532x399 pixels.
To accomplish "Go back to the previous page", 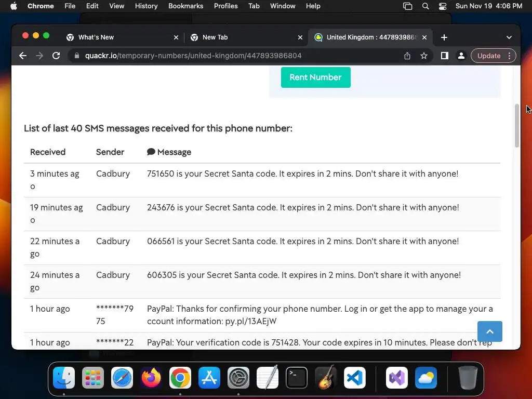I will click(x=23, y=56).
